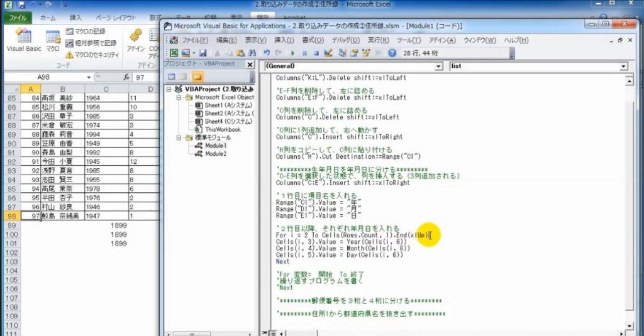Screen dimensions: 644x336
Task: Open the ツール(T) menu
Action: [x=409, y=40]
